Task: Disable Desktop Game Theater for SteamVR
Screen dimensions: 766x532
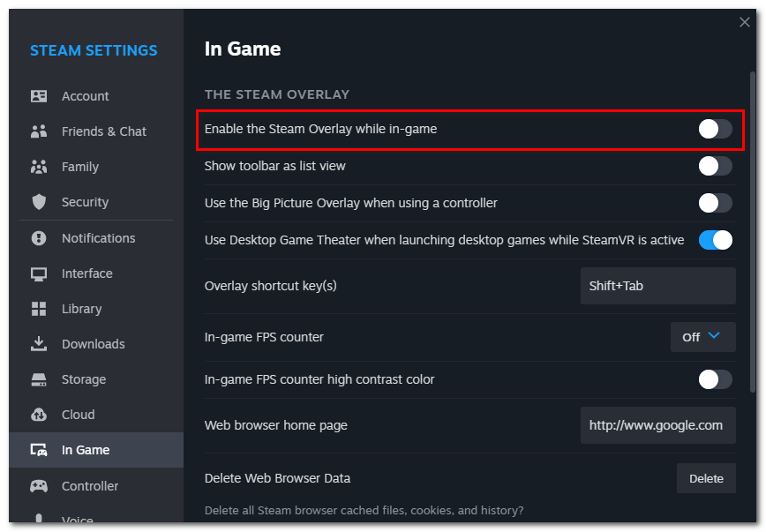Action: tap(715, 239)
